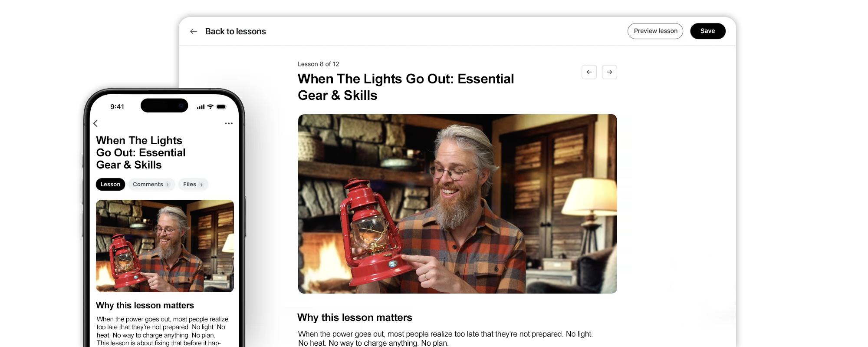
Task: Go to next lesson arrow button
Action: click(x=609, y=72)
